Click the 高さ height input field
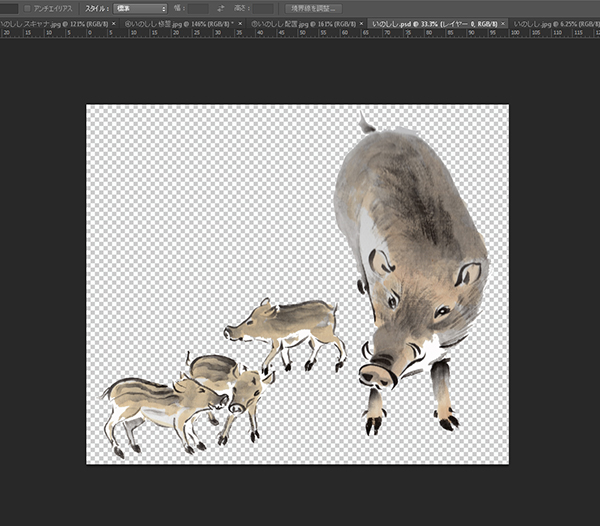Screen dimensions: 600x526 pos(263,8)
